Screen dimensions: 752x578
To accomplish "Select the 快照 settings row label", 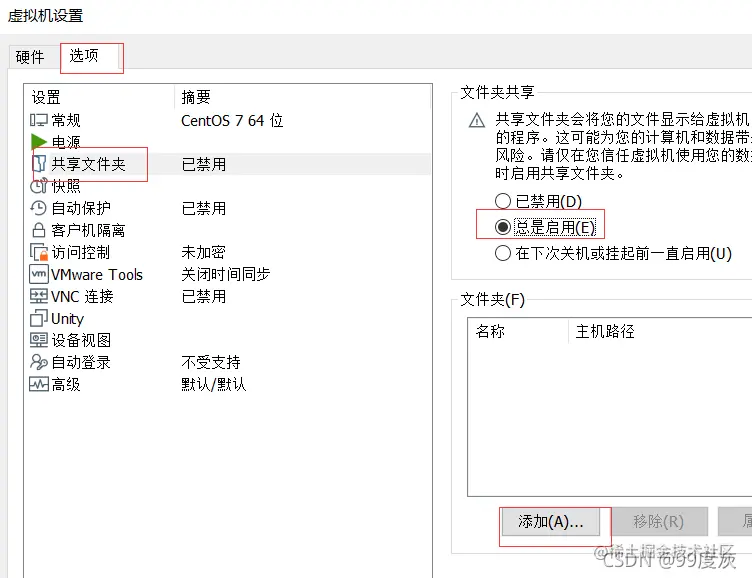I will [66, 186].
